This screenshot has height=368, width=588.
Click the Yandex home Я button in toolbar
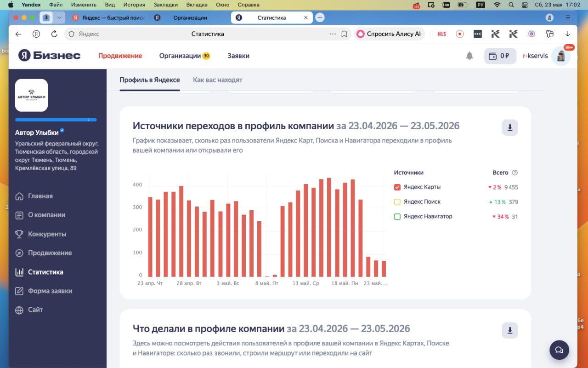click(x=36, y=34)
